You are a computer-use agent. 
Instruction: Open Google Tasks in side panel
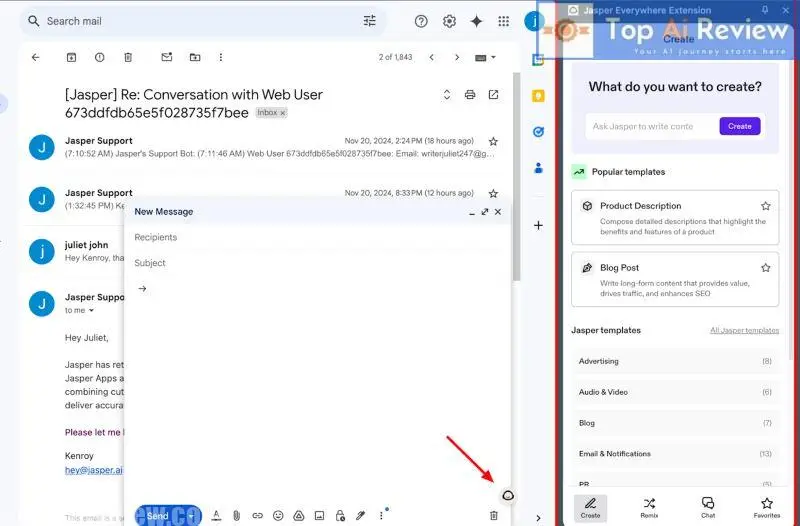tap(538, 132)
